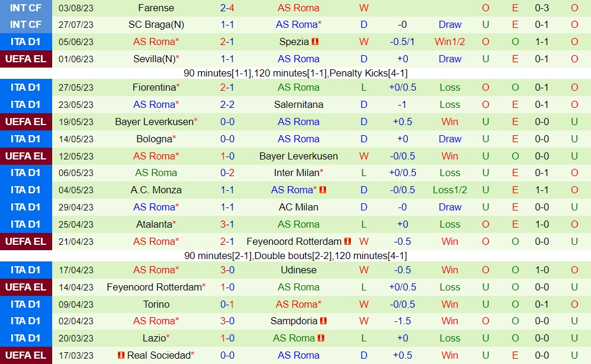This screenshot has width=591, height=364.
Task: Open the AC Milan team link
Action: point(299,207)
